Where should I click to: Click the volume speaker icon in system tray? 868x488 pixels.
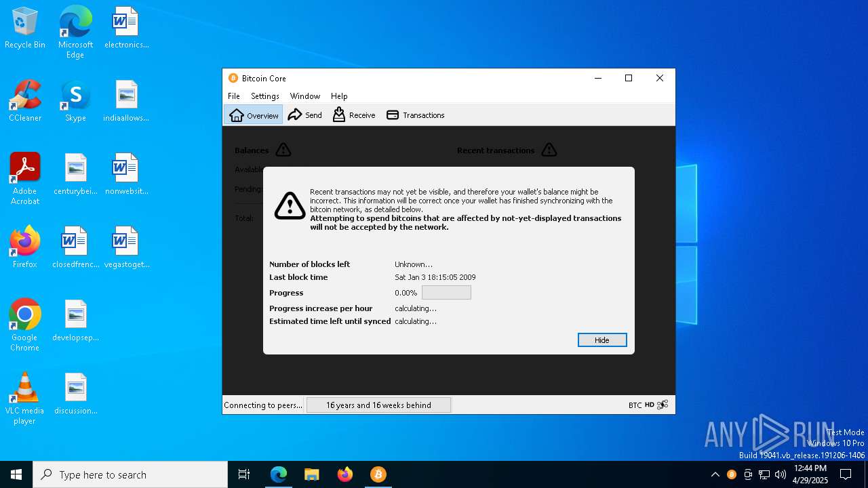point(781,474)
